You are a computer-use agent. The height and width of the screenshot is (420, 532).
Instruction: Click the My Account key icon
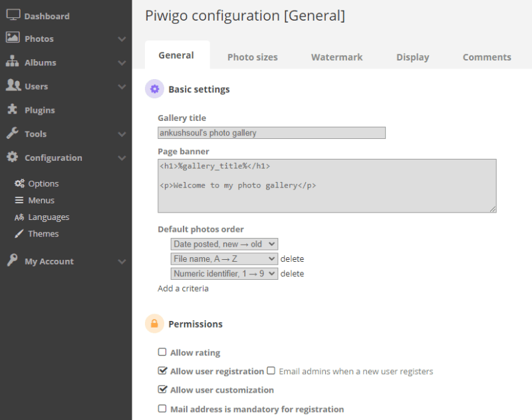[13, 261]
